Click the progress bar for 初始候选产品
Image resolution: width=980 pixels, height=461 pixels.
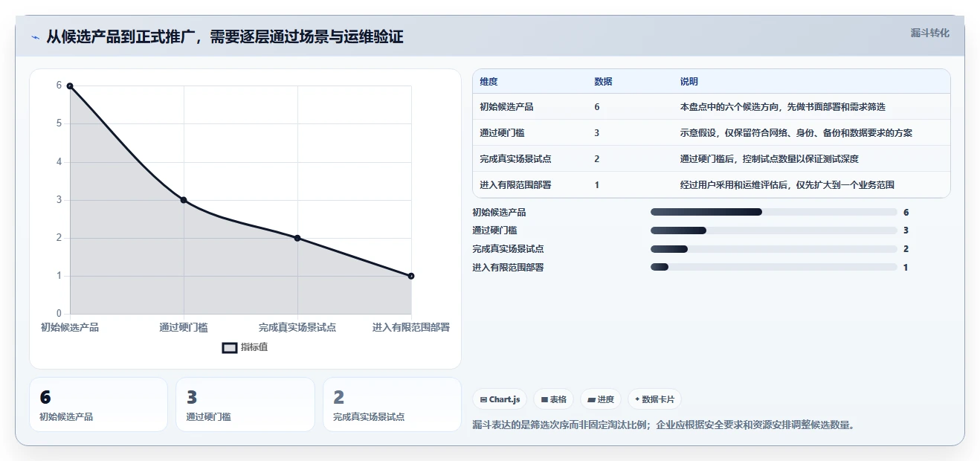click(x=774, y=212)
